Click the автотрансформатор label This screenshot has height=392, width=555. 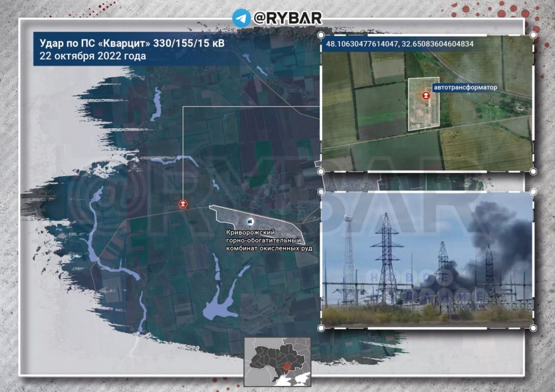[465, 88]
